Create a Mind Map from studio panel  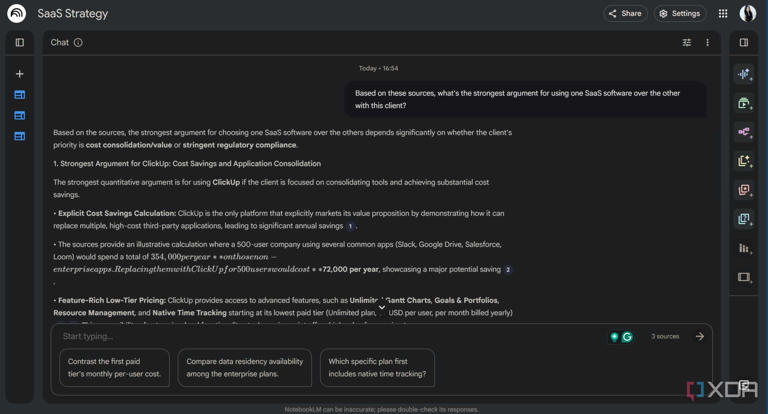point(744,132)
